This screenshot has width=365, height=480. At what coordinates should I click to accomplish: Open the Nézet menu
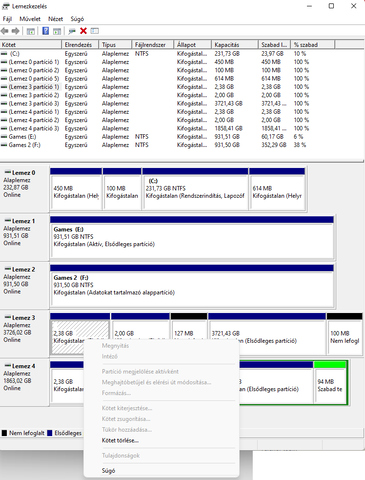pos(55,19)
